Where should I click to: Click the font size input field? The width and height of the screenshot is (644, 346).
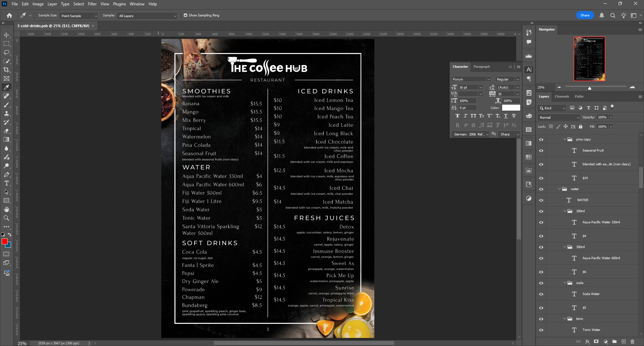coord(468,88)
